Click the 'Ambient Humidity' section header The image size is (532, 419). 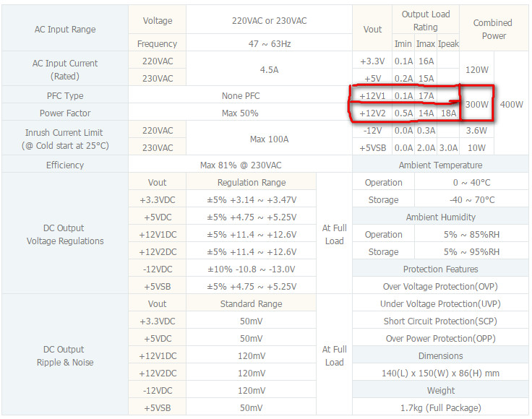pos(440,217)
